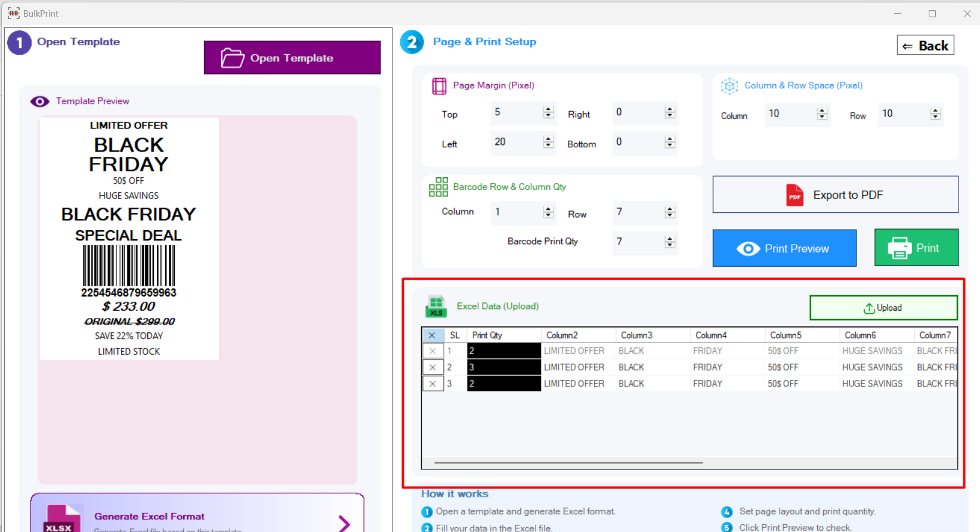
Task: Click the X in the table header corner
Action: coord(432,335)
